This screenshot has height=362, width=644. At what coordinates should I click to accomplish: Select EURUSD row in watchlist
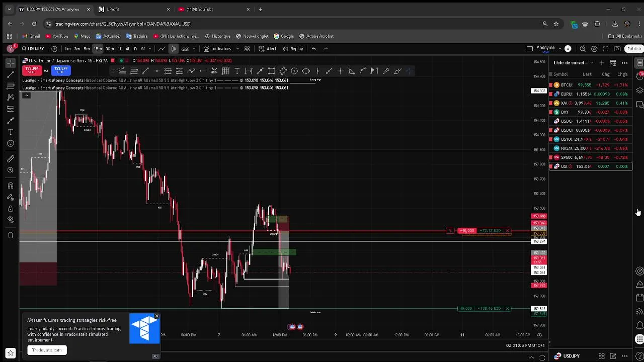(x=590, y=94)
